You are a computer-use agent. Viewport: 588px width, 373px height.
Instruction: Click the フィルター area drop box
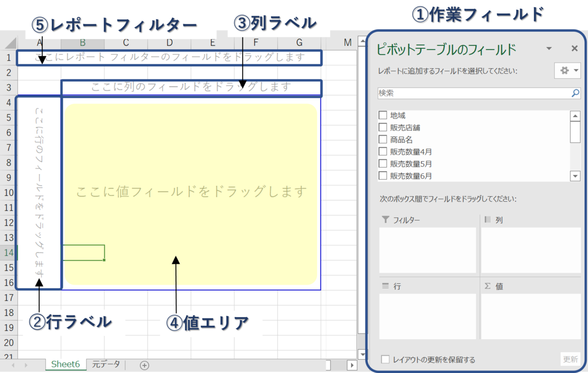tap(427, 250)
